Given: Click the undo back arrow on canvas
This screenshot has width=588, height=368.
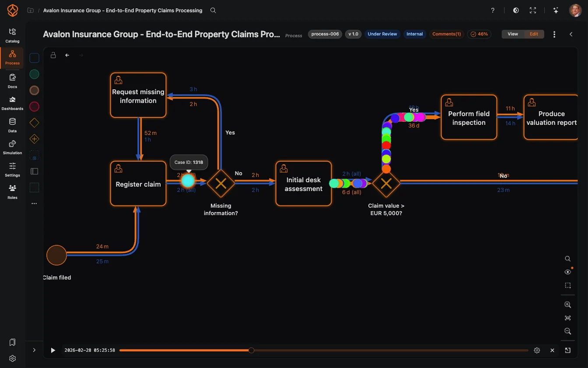Looking at the screenshot, I should coord(67,55).
